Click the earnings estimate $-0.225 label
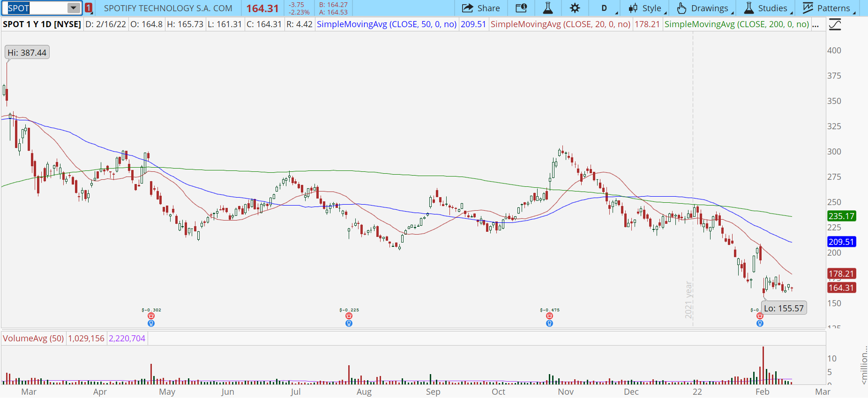 point(349,310)
